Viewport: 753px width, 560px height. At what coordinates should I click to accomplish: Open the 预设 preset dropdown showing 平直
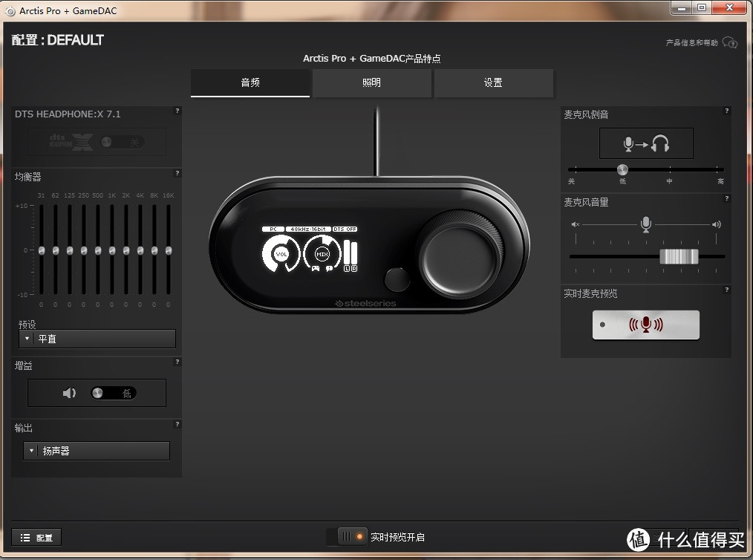point(97,339)
